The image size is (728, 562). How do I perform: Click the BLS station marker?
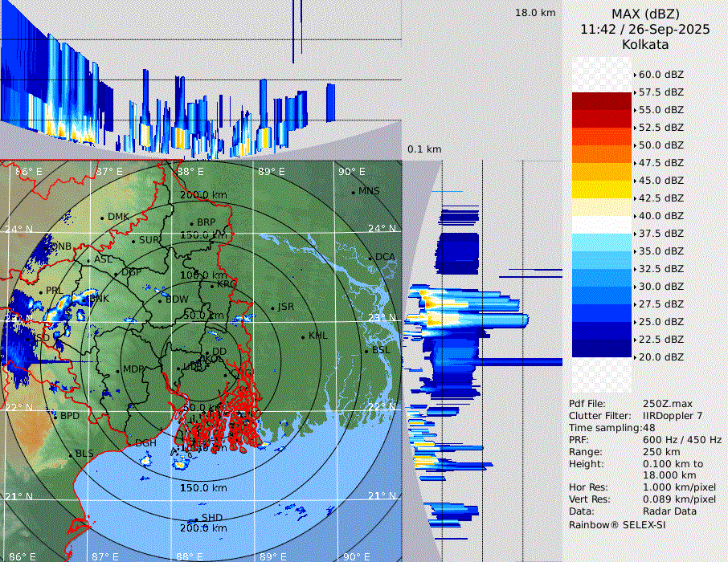70,454
